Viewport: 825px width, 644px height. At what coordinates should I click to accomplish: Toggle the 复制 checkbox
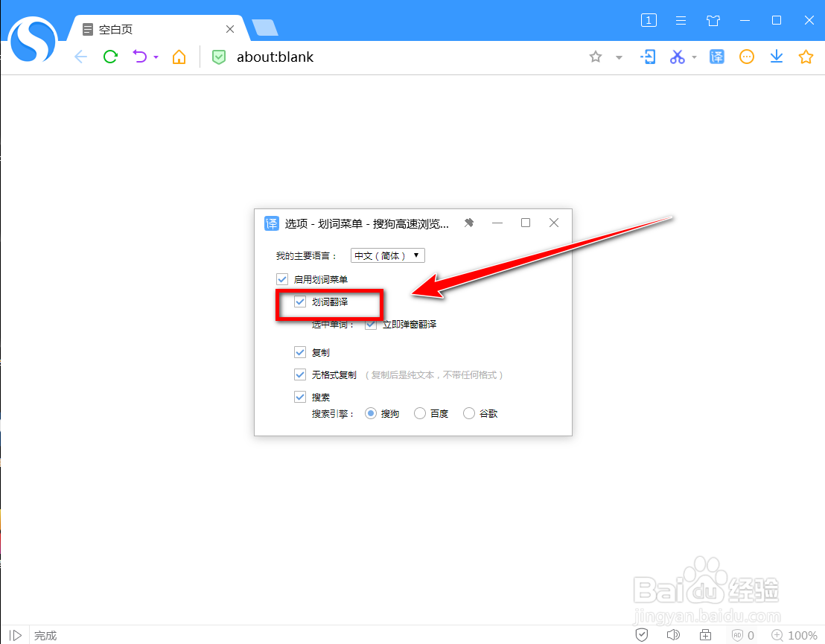pyautogui.click(x=300, y=352)
